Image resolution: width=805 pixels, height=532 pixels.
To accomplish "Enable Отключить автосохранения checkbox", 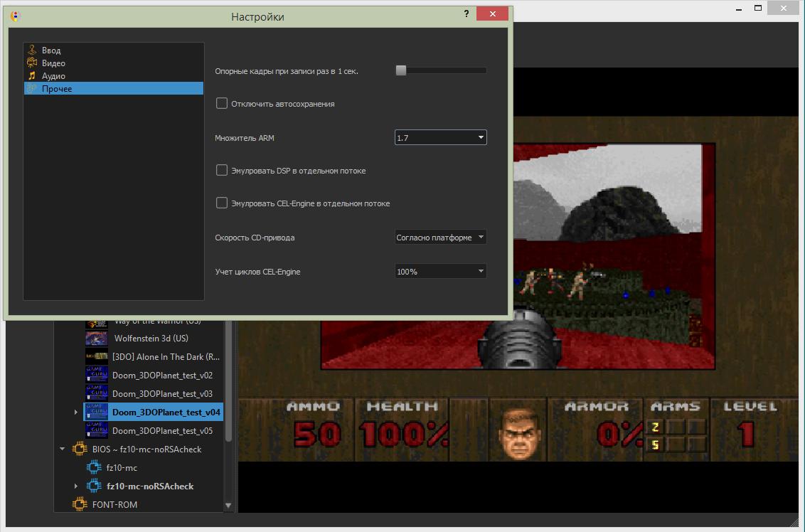I will click(221, 103).
